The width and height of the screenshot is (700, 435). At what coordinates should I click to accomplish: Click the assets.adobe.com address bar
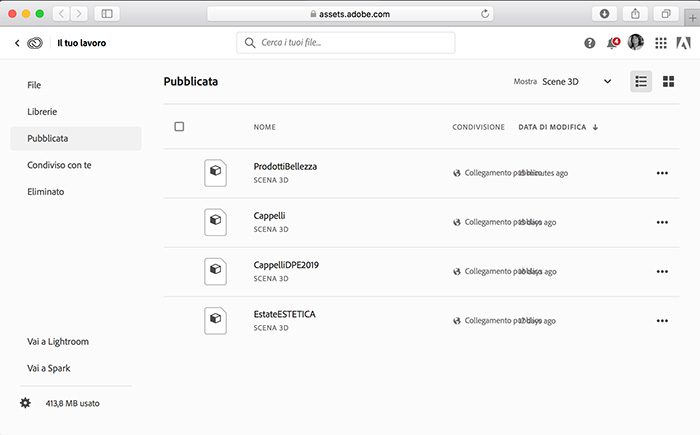(x=350, y=14)
